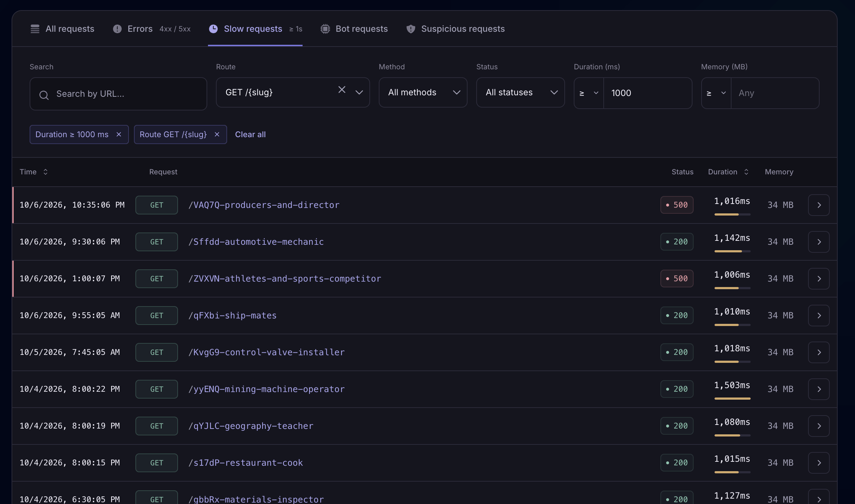
Task: Click the 500 status badge for /VAQ7Q-producers-and-director
Action: click(x=677, y=205)
